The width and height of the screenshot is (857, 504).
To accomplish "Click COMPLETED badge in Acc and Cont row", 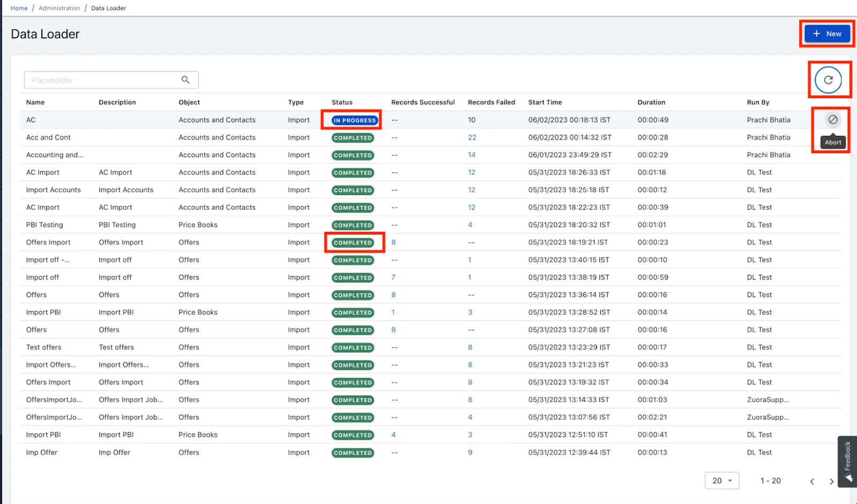I will 353,138.
